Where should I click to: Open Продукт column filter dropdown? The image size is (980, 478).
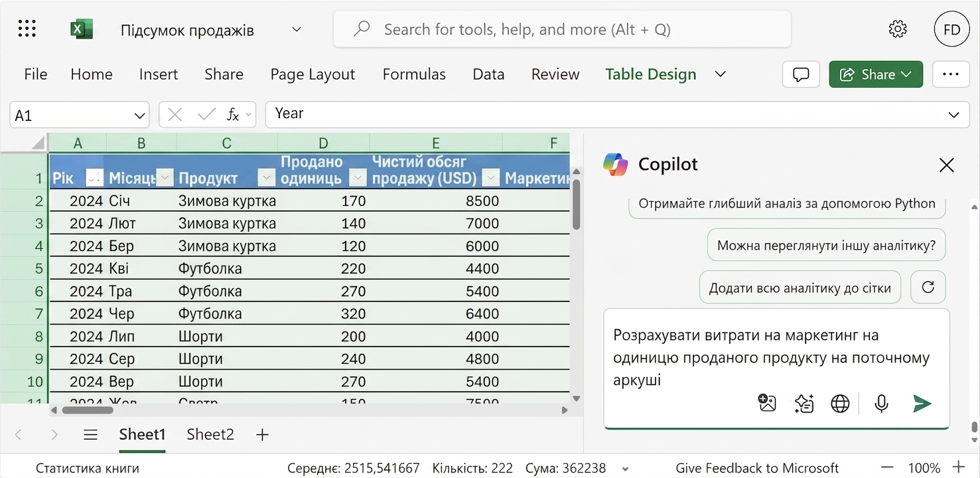266,177
